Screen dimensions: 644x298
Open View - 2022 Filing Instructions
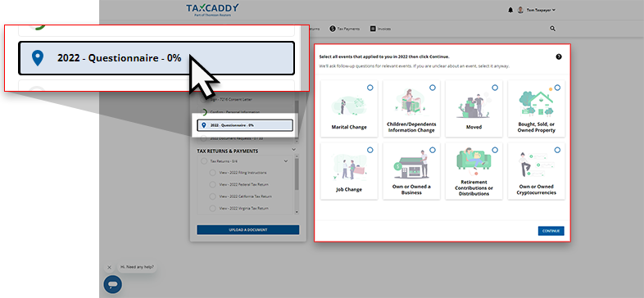[243, 173]
